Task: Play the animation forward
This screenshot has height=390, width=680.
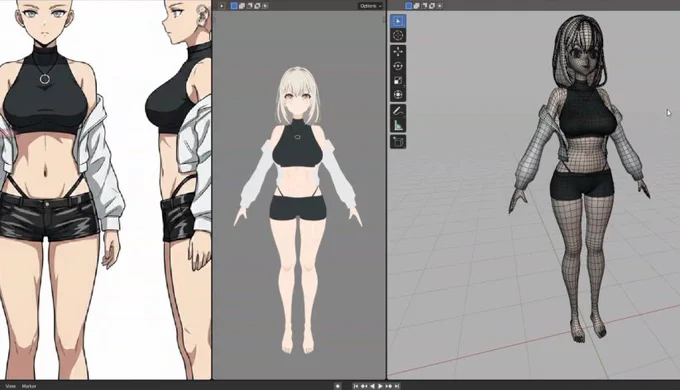Action: (380, 386)
